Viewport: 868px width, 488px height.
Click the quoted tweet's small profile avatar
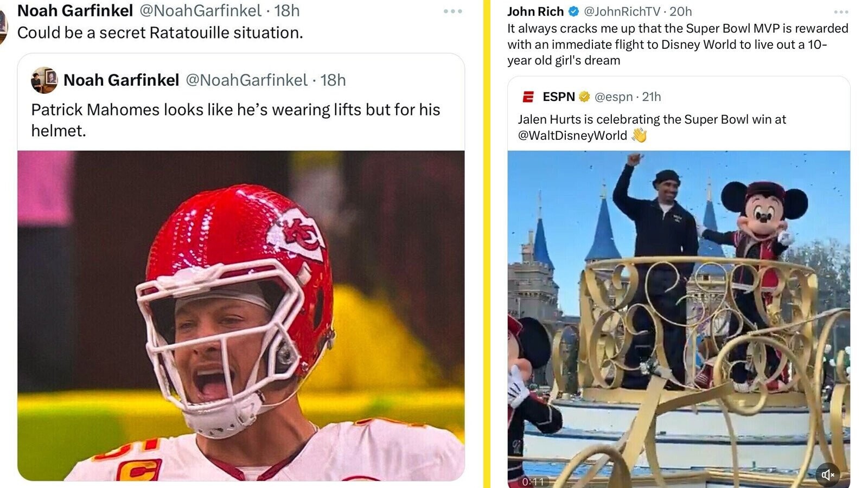coord(44,80)
